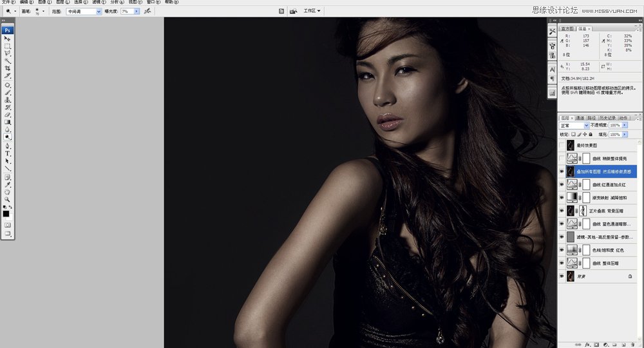Hide the selected 叠加所有图层 layer
Viewport: 644px width, 348px height.
tap(562, 171)
